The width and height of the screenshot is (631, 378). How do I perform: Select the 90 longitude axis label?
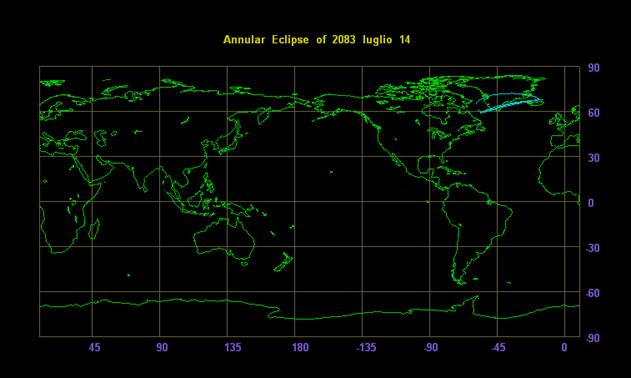pyautogui.click(x=162, y=347)
